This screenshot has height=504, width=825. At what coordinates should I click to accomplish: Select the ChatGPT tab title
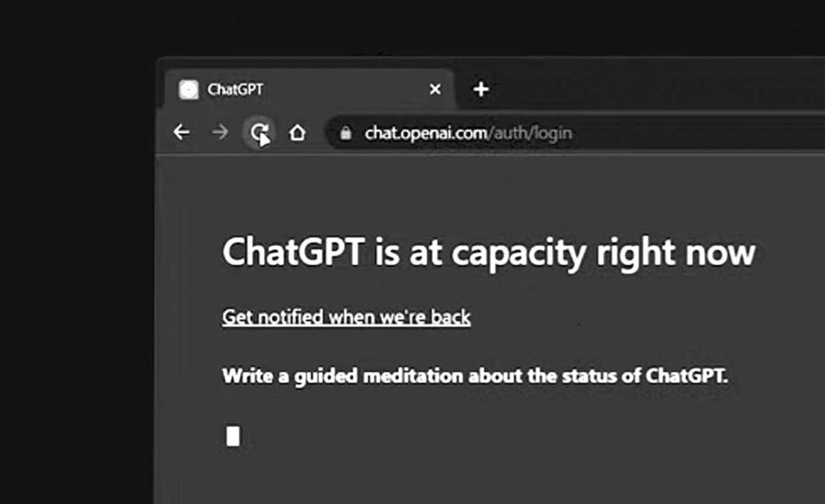[x=236, y=90]
